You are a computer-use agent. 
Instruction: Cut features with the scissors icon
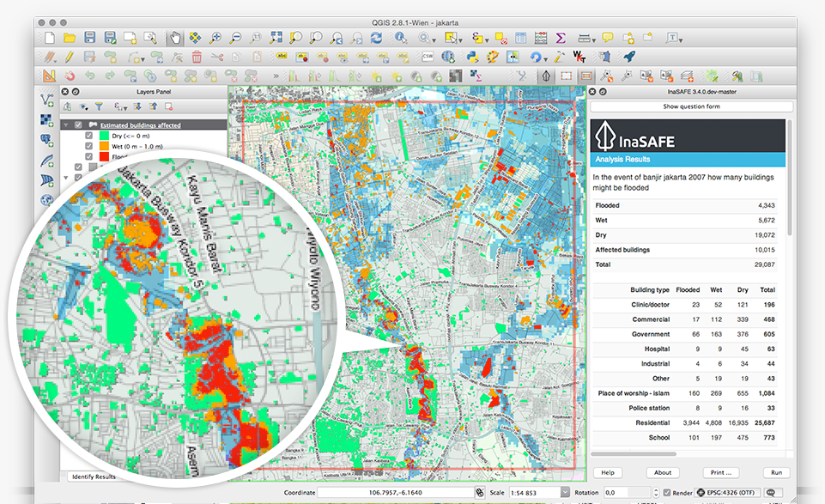217,57
